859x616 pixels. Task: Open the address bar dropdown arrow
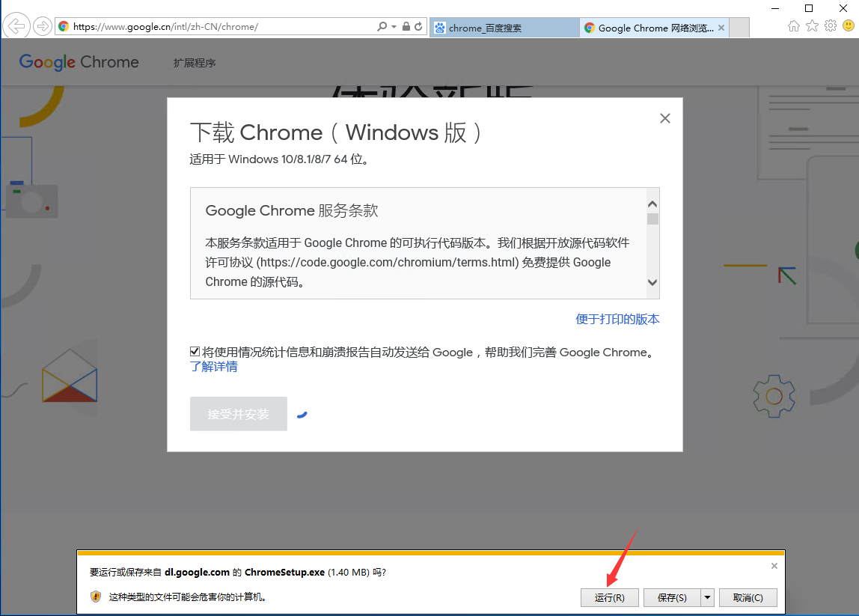point(394,26)
